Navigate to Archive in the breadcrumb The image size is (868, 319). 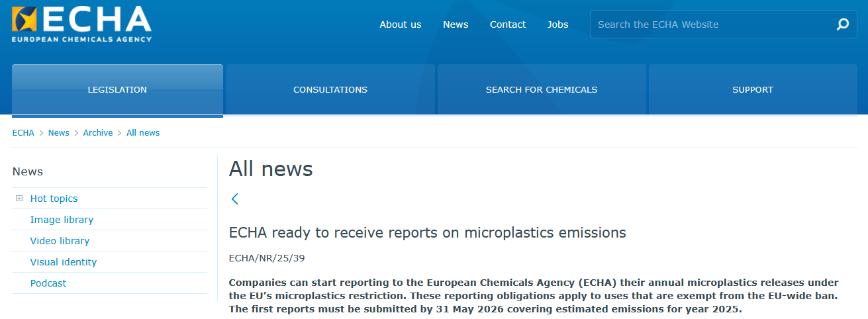98,133
